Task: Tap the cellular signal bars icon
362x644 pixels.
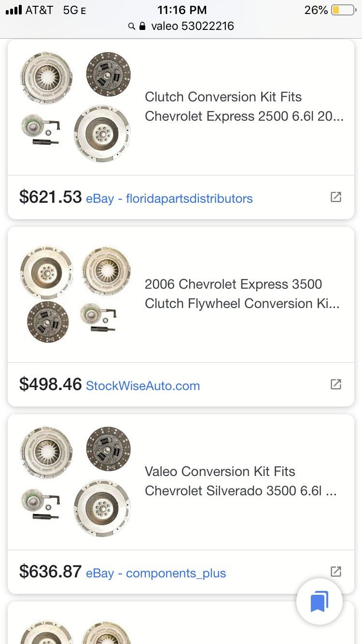Action: click(x=14, y=10)
